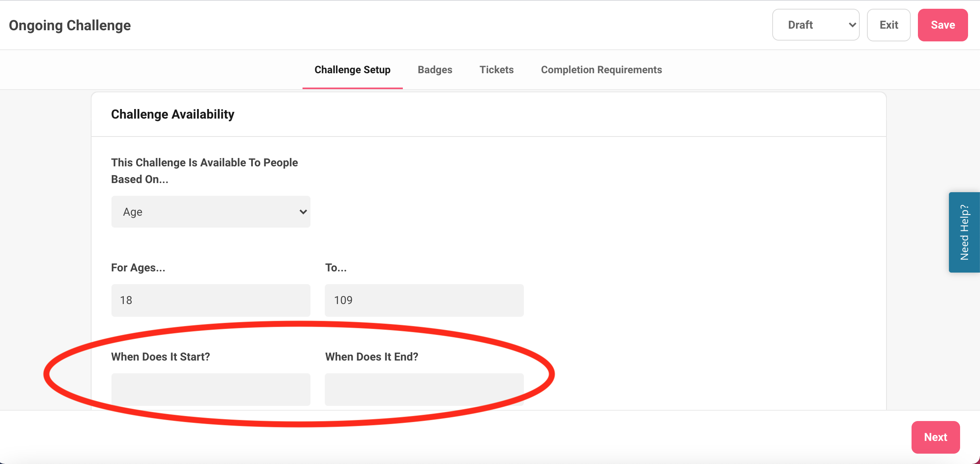Click the When Does It End field
980x464 pixels.
424,389
